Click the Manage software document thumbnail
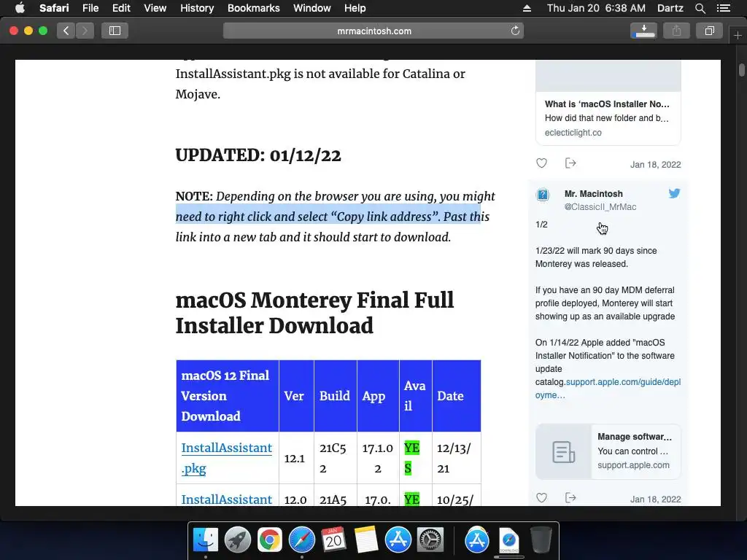747x560 pixels. click(x=564, y=451)
